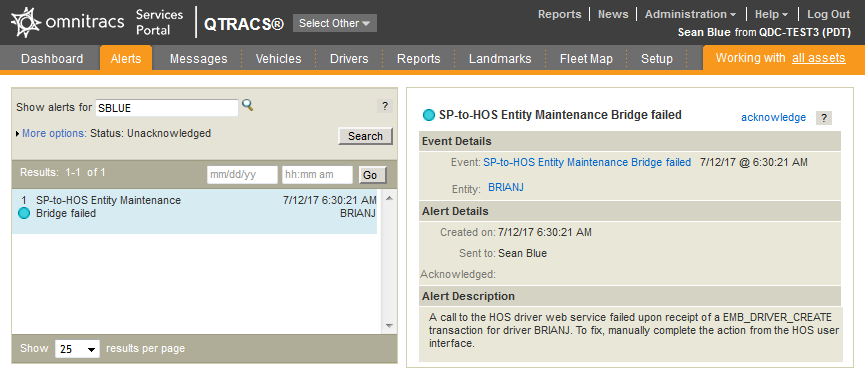The width and height of the screenshot is (865, 375).
Task: Open help for the alert search panel
Action: (x=385, y=106)
